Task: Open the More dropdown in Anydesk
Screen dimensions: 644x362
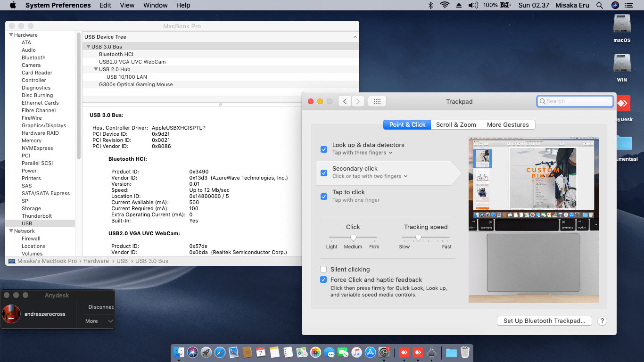Action: [x=99, y=321]
